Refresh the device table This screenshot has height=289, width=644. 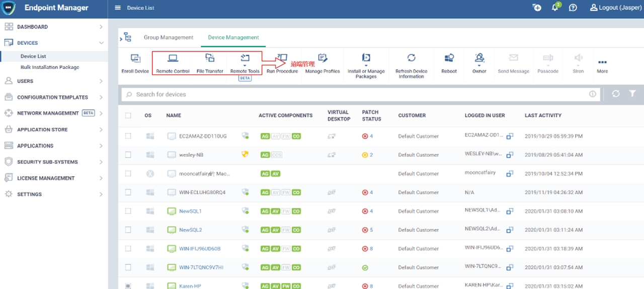tap(616, 94)
